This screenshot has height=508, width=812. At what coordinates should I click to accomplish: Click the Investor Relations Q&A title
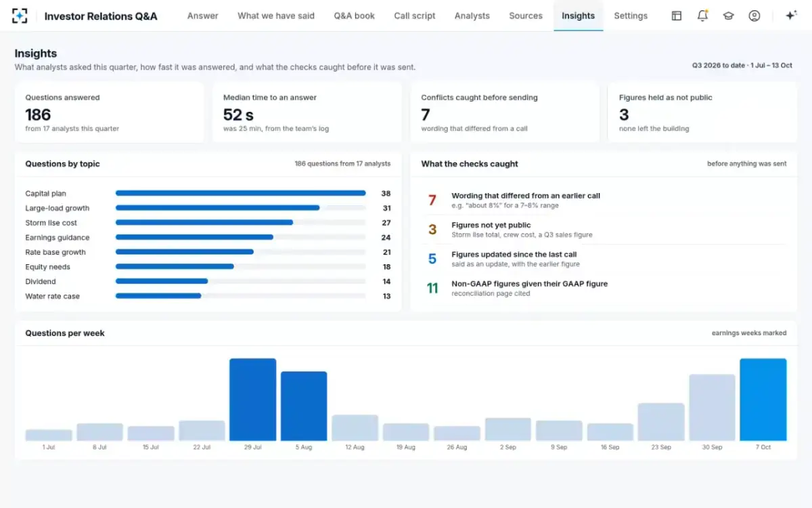pyautogui.click(x=101, y=16)
